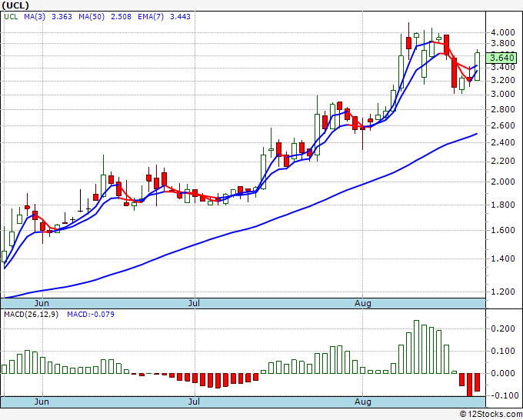Click the last green candlestick near 3.640

[x=478, y=66]
